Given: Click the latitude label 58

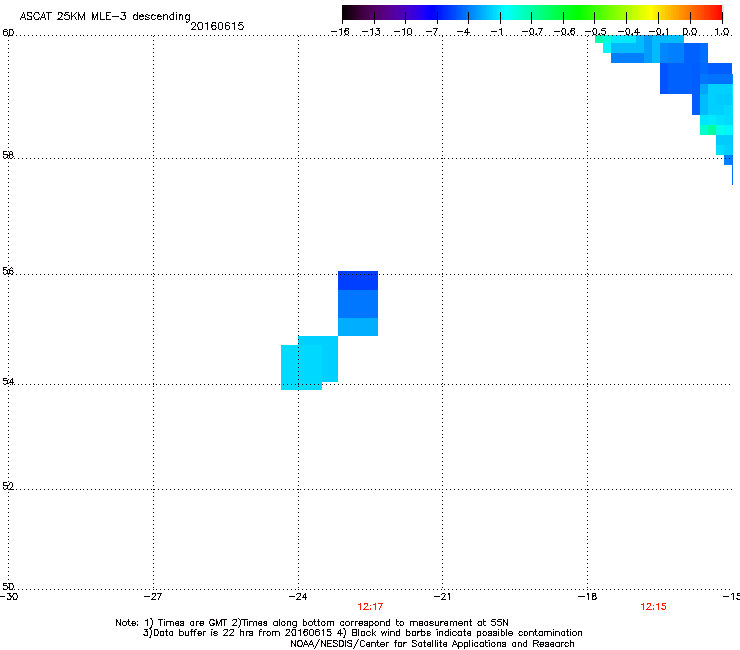Looking at the screenshot, I should (8, 155).
